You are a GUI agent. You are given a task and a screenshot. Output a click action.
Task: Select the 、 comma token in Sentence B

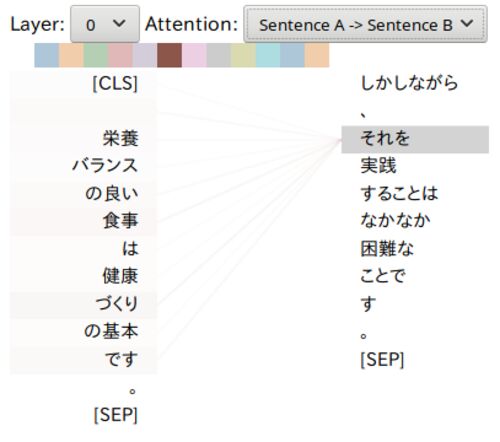tap(364, 115)
